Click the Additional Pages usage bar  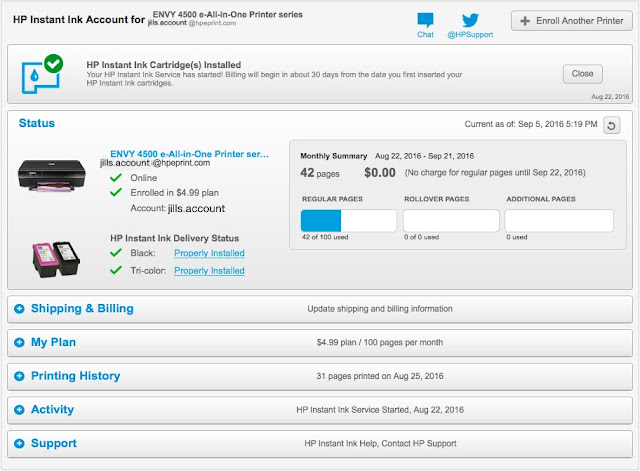pos(559,221)
